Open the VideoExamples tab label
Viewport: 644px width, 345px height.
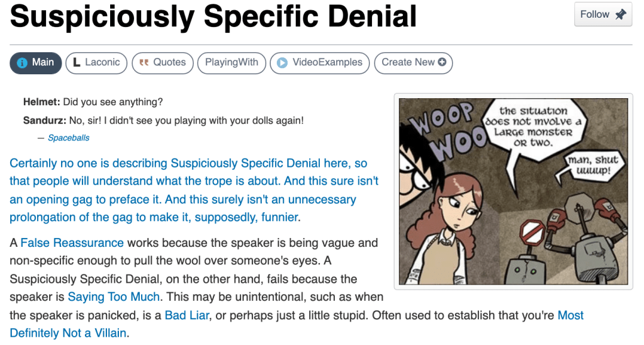click(327, 62)
